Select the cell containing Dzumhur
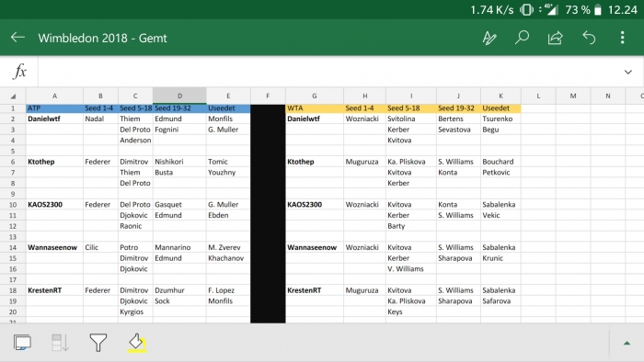Screen dimensions: 644x362 click(179, 290)
